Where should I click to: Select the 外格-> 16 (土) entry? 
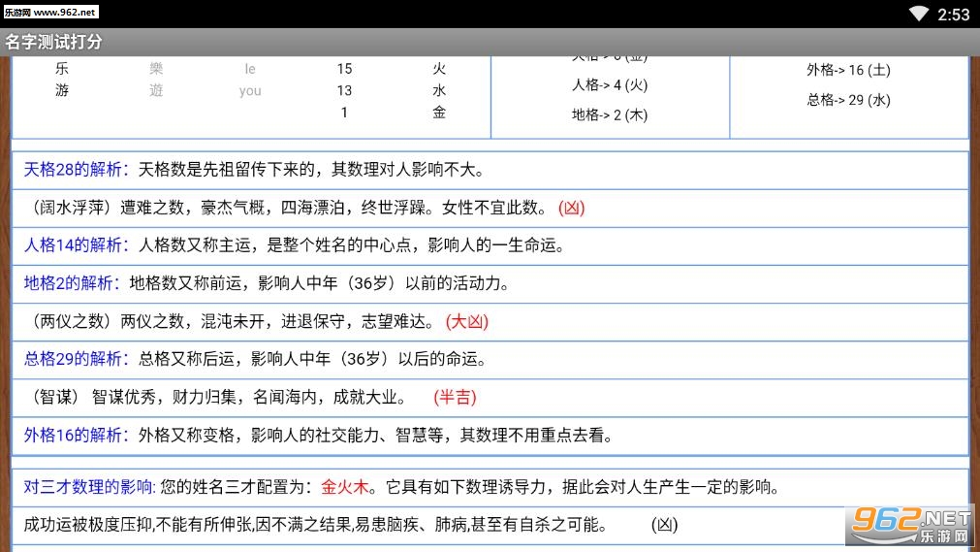[848, 70]
